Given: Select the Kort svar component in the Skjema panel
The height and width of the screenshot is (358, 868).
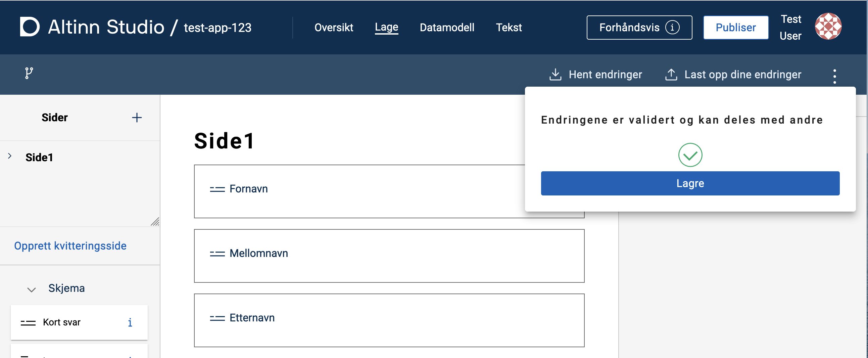Looking at the screenshot, I should tap(62, 322).
